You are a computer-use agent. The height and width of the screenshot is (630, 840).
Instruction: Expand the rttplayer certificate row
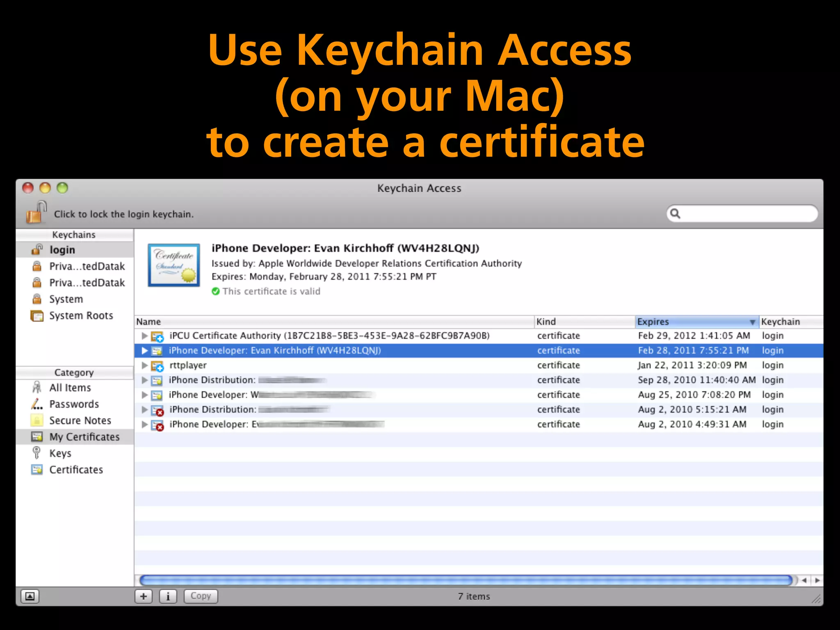(x=144, y=365)
